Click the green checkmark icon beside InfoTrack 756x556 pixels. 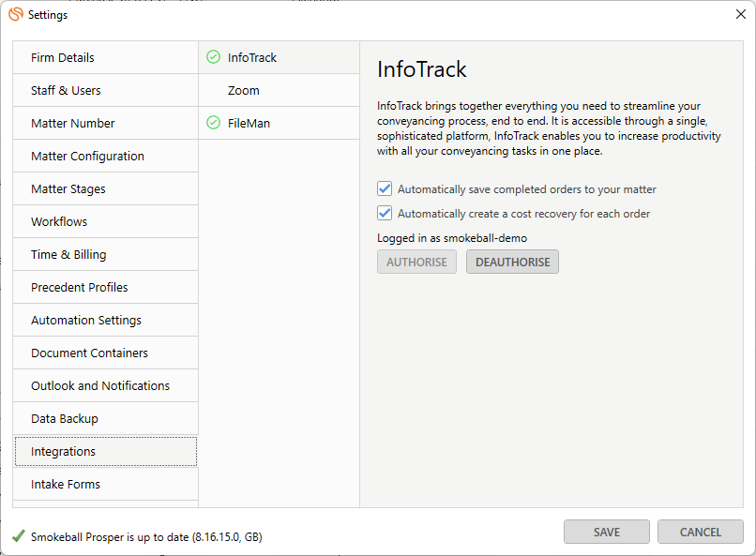[x=213, y=58]
